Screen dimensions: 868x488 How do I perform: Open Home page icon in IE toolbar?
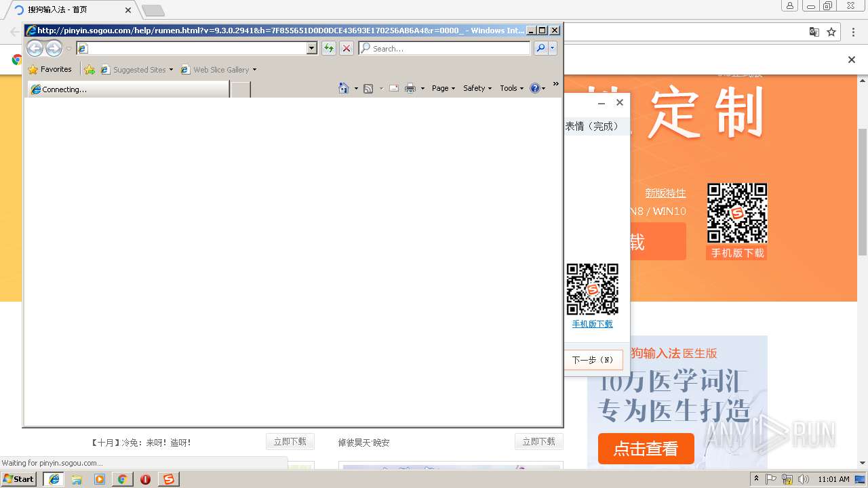[x=344, y=88]
